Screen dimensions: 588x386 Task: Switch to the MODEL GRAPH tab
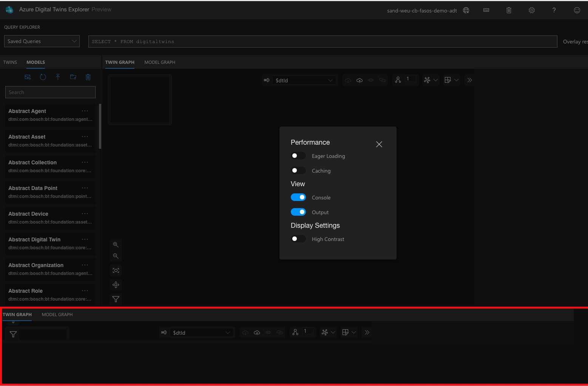160,62
